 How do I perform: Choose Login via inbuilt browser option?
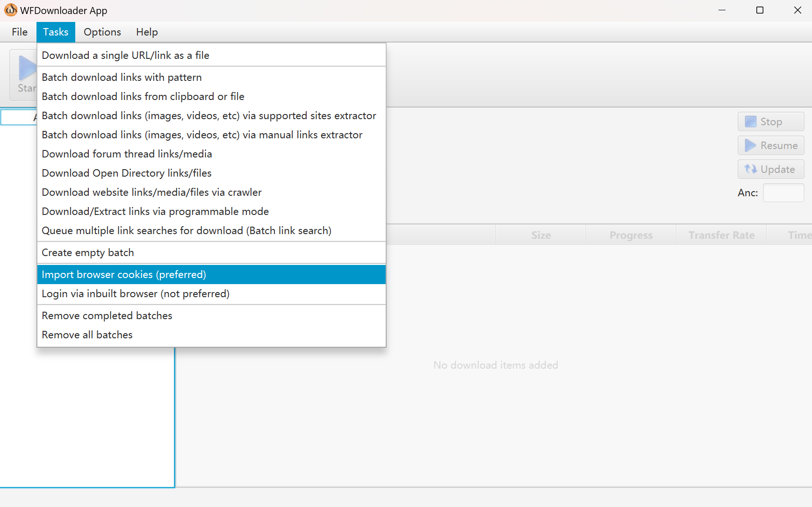136,294
